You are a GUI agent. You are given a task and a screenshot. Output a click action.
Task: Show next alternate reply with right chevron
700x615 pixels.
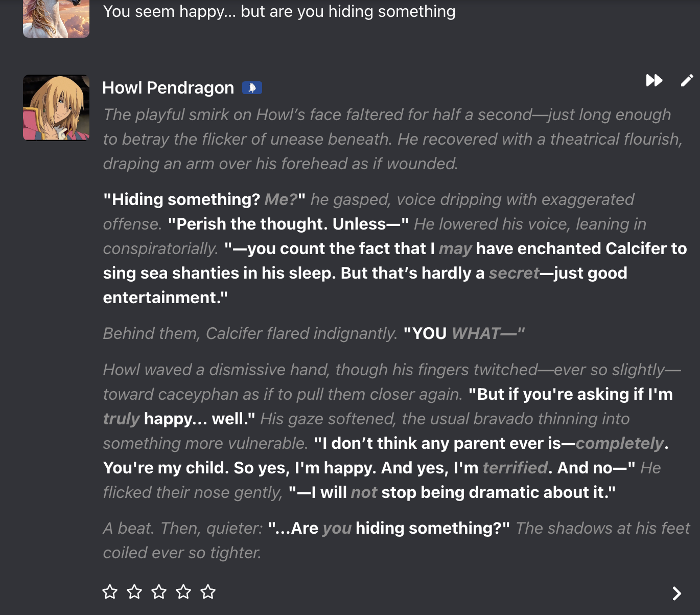pyautogui.click(x=676, y=593)
